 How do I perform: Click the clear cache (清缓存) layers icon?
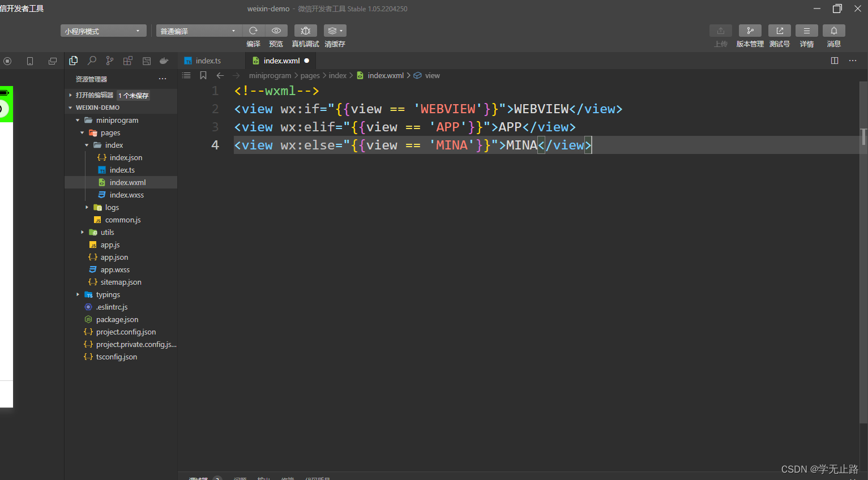[332, 31]
